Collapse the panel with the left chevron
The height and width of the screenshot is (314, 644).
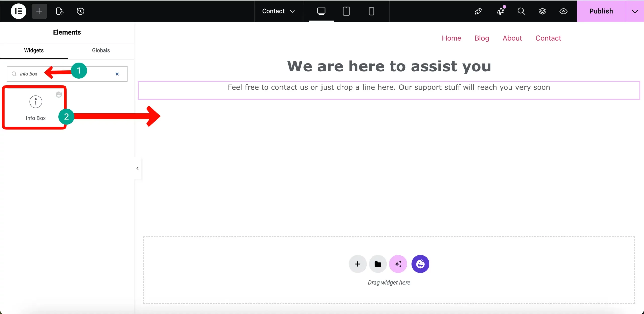click(x=137, y=168)
